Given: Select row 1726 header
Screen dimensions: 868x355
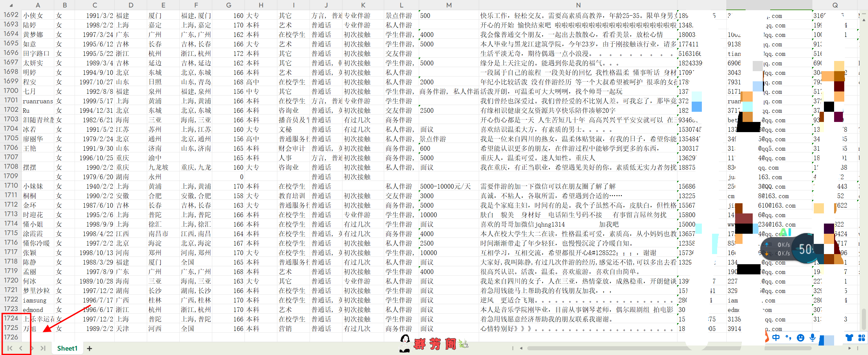Looking at the screenshot, I should coord(11,338).
